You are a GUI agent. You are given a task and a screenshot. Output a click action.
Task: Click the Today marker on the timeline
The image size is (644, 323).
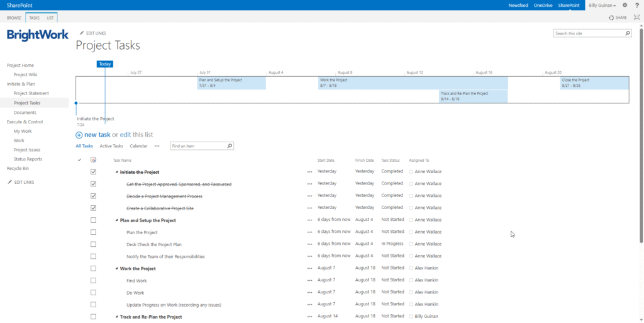coord(105,64)
